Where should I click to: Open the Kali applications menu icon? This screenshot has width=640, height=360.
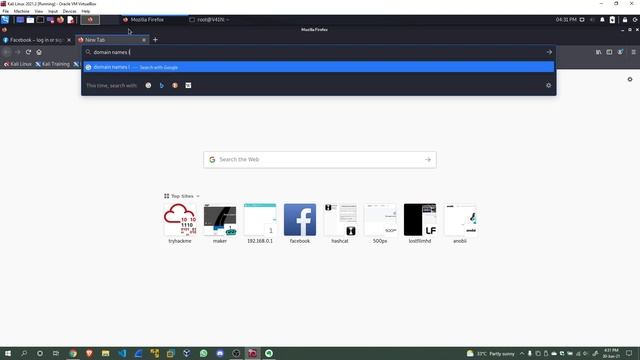point(5,20)
